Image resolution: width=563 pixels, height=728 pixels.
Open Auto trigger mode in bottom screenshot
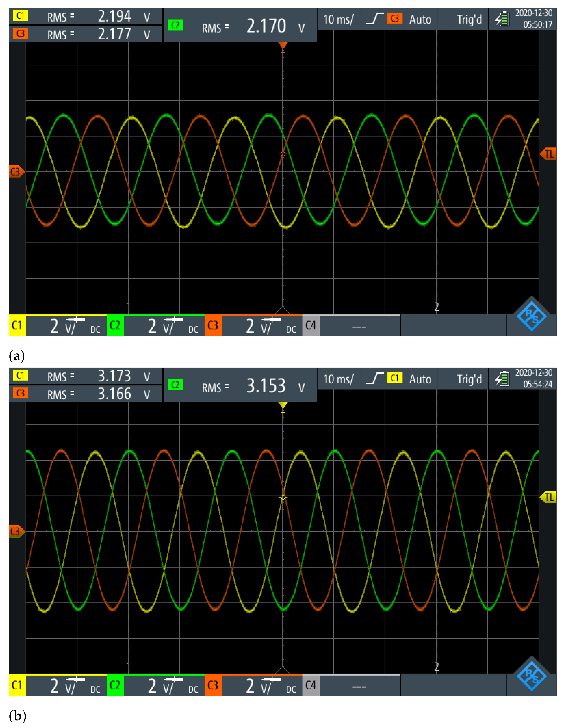coord(420,379)
